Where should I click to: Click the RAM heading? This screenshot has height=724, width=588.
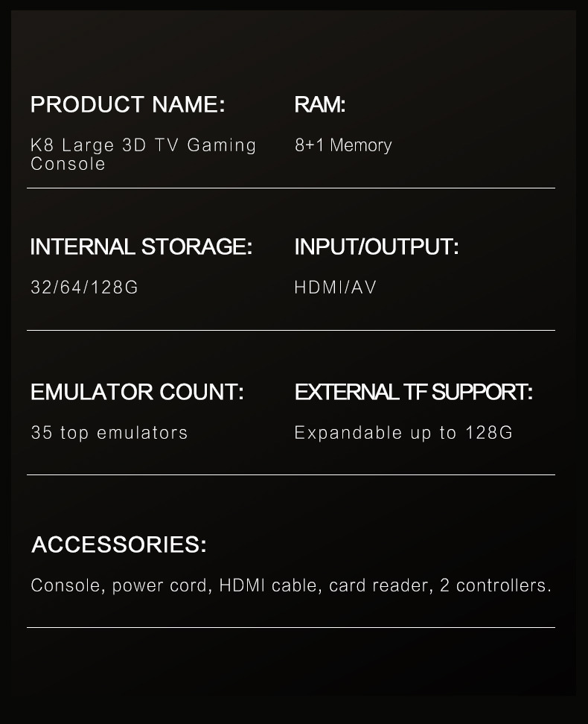click(320, 105)
